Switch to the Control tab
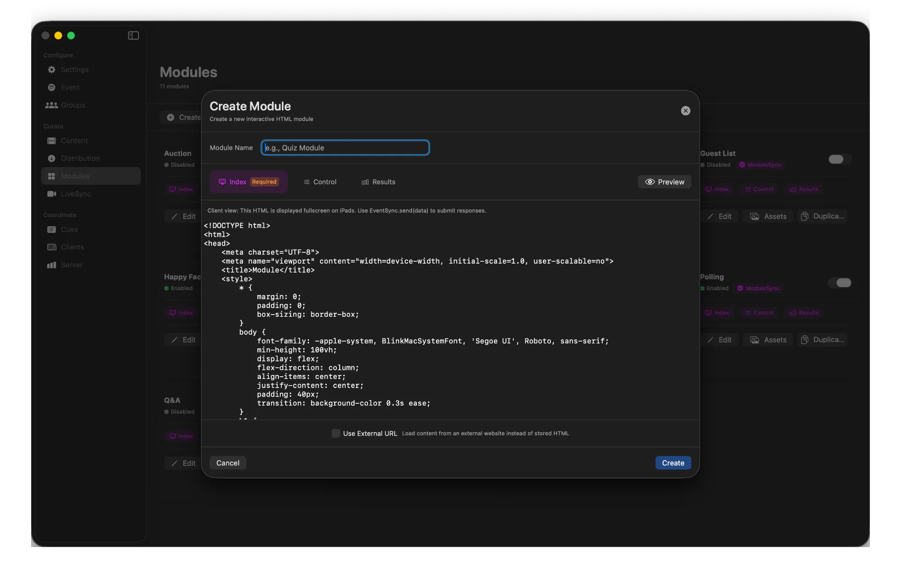901x588 pixels. [x=320, y=182]
